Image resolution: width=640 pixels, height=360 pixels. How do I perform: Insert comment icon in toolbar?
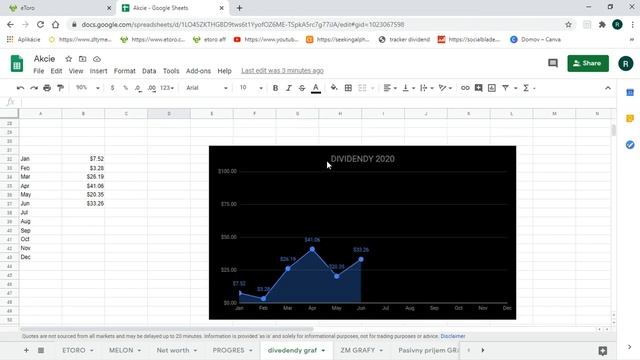[478, 88]
